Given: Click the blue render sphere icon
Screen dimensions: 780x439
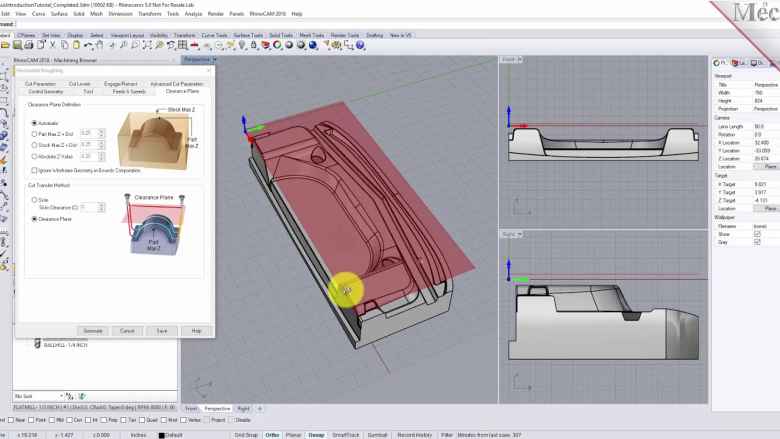Looking at the screenshot, I should point(312,46).
